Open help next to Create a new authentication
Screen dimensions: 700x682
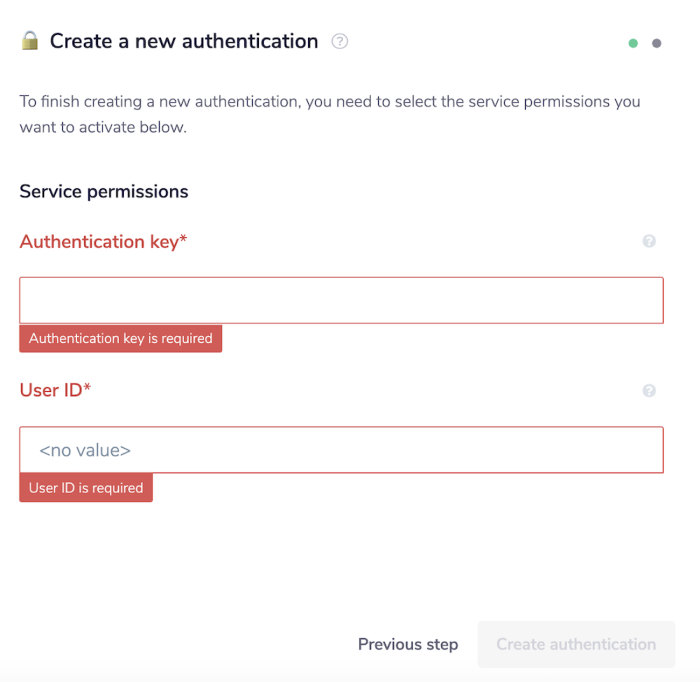tap(340, 42)
